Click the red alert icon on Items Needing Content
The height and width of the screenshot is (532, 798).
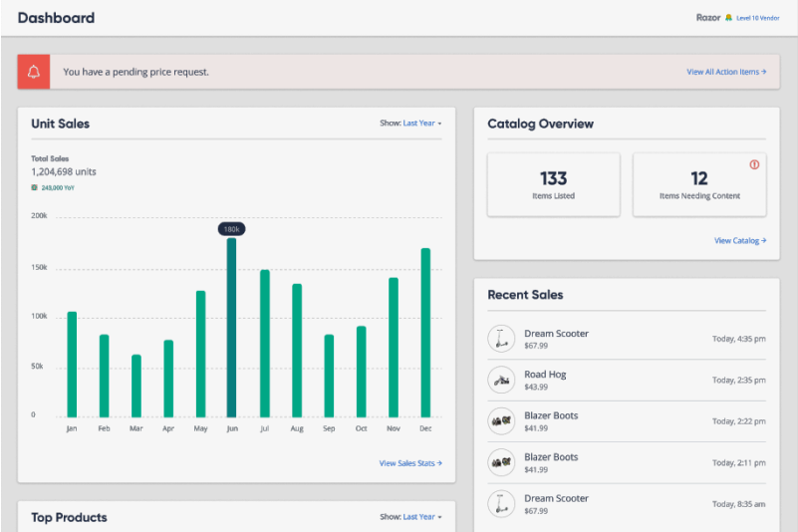[754, 164]
